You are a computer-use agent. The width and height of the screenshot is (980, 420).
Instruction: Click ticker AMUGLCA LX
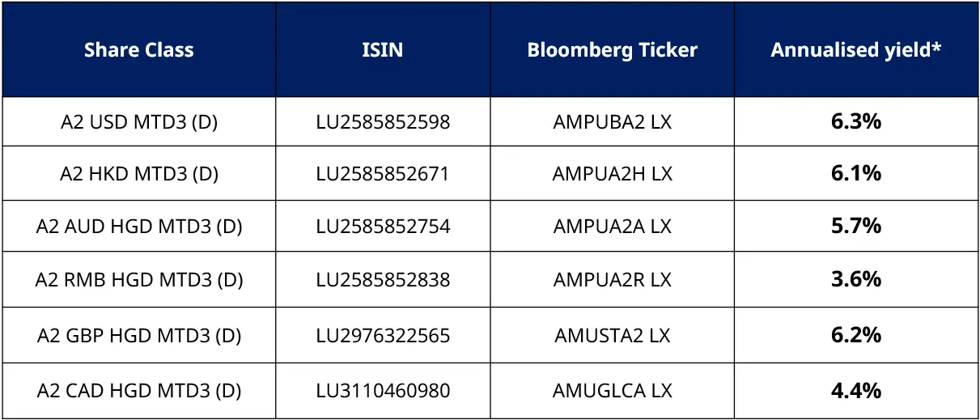pos(613,391)
